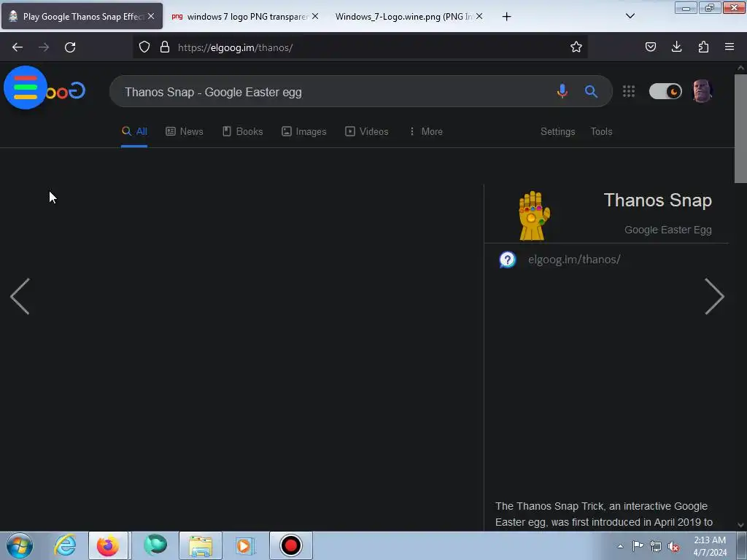The image size is (747, 560).
Task: Expand the More search options
Action: click(x=426, y=131)
